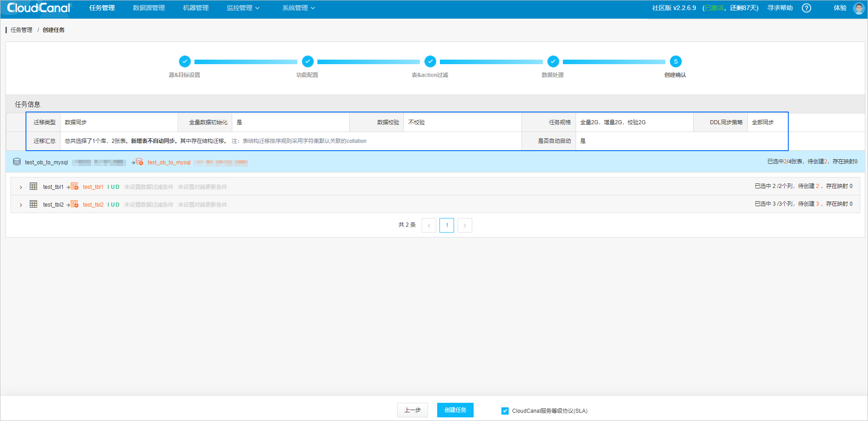Go to the 数据源管理 menu
The image size is (868, 421).
pyautogui.click(x=148, y=8)
